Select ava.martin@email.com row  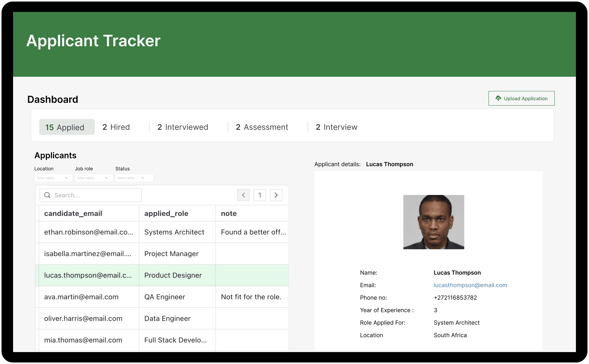[81, 297]
